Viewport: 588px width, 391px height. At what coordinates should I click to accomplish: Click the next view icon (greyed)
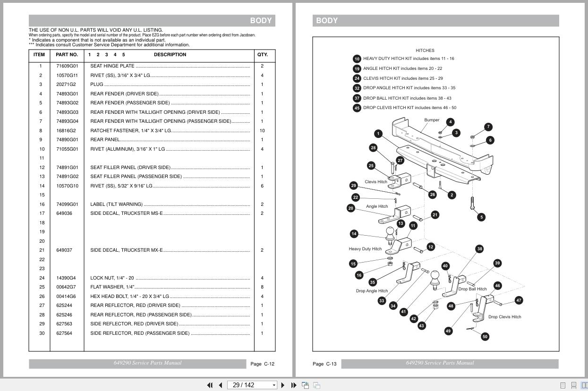pyautogui.click(x=317, y=385)
